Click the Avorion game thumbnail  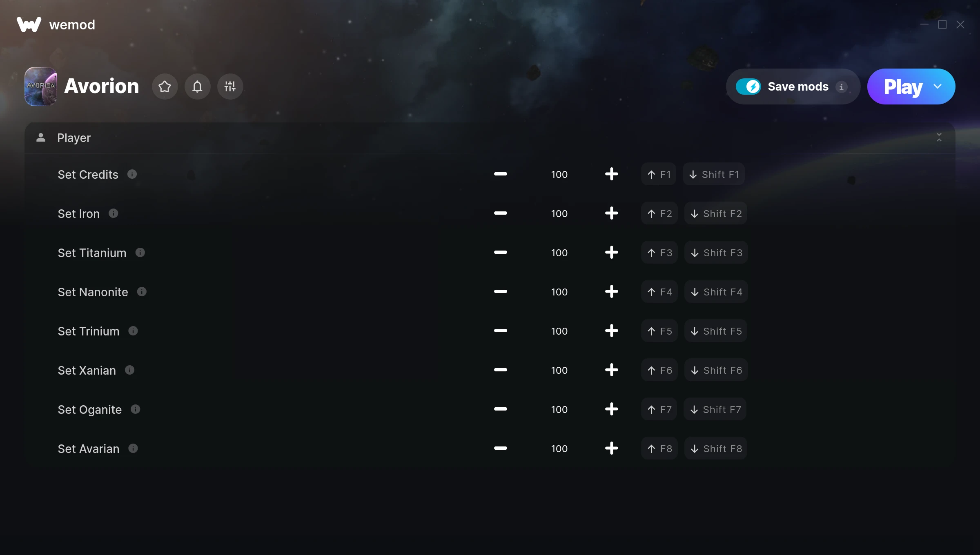click(x=40, y=87)
